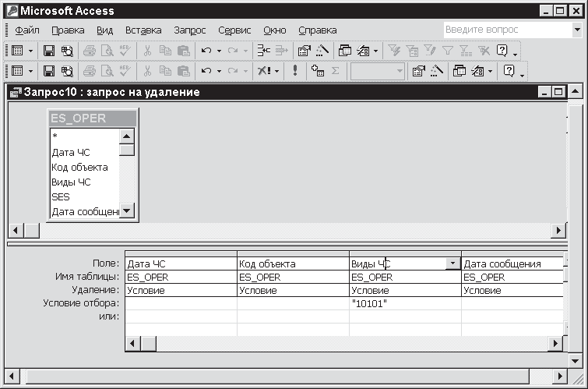This screenshot has height=389, width=588.
Task: Open the Файл menu
Action: (x=27, y=30)
